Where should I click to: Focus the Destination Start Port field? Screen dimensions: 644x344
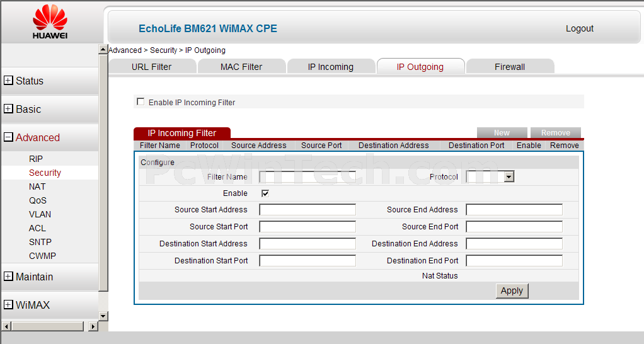click(308, 261)
